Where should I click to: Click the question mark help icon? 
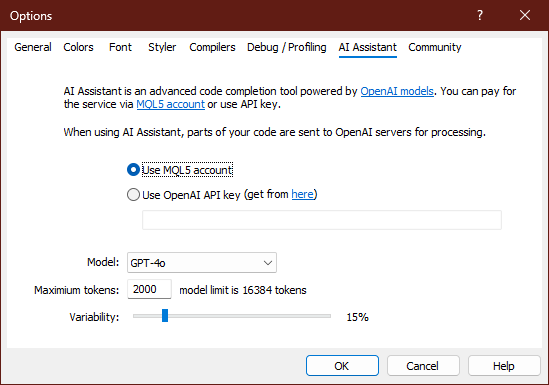(x=480, y=15)
